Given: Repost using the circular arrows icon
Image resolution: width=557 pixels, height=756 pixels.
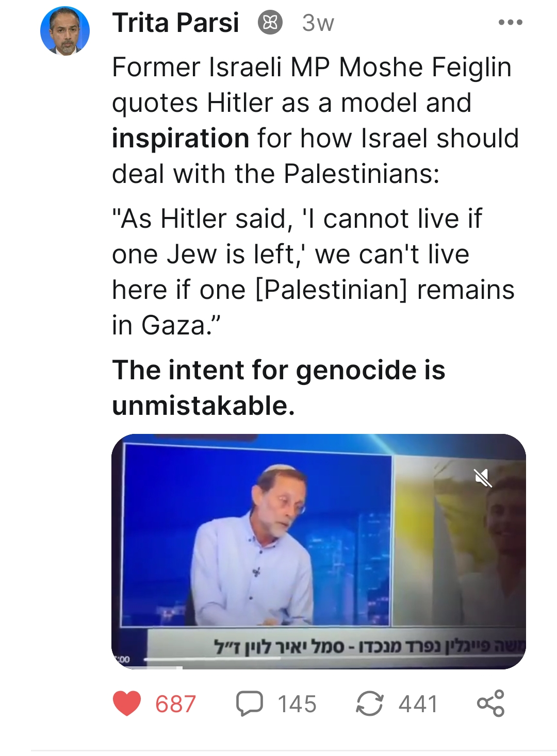Looking at the screenshot, I should (x=369, y=703).
